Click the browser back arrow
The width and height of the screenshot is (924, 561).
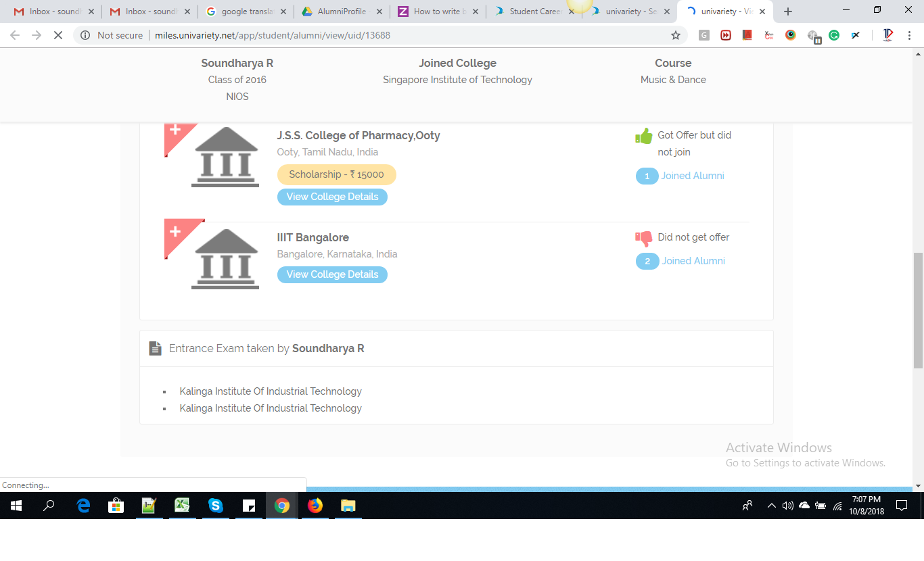click(x=15, y=35)
